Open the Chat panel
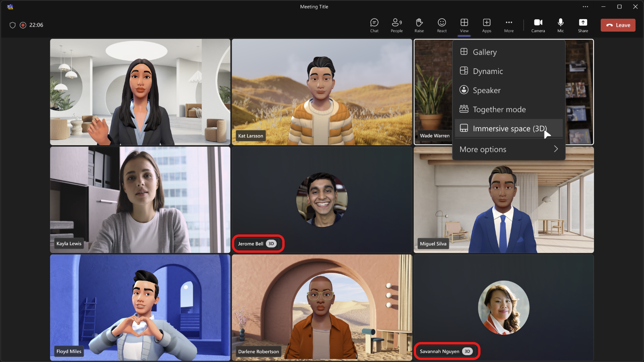The width and height of the screenshot is (644, 362). click(x=374, y=25)
